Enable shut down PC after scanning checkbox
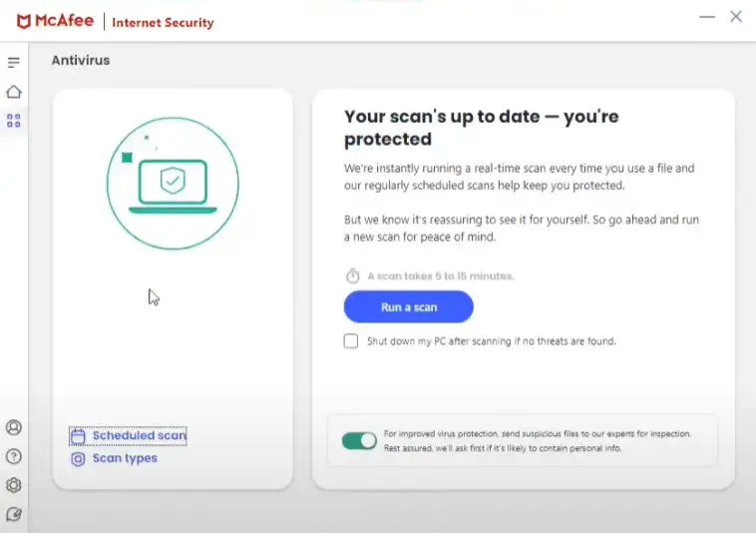The height and width of the screenshot is (533, 756). tap(351, 341)
